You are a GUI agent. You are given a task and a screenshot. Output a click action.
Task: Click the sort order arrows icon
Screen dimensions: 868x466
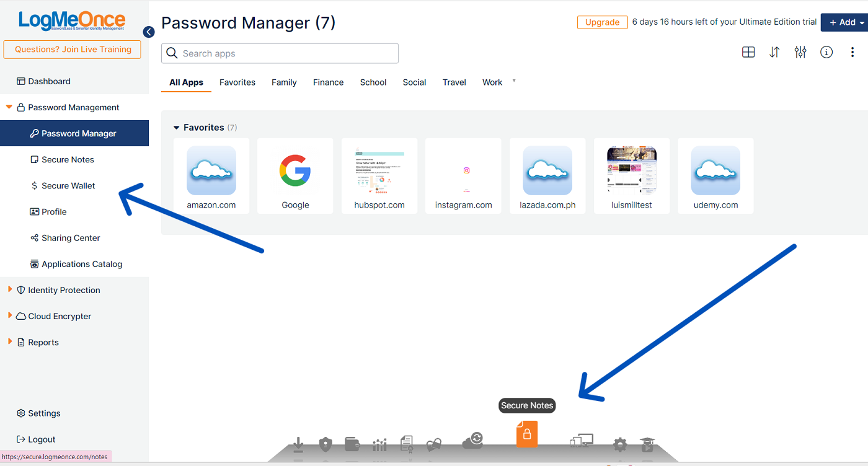coord(774,53)
